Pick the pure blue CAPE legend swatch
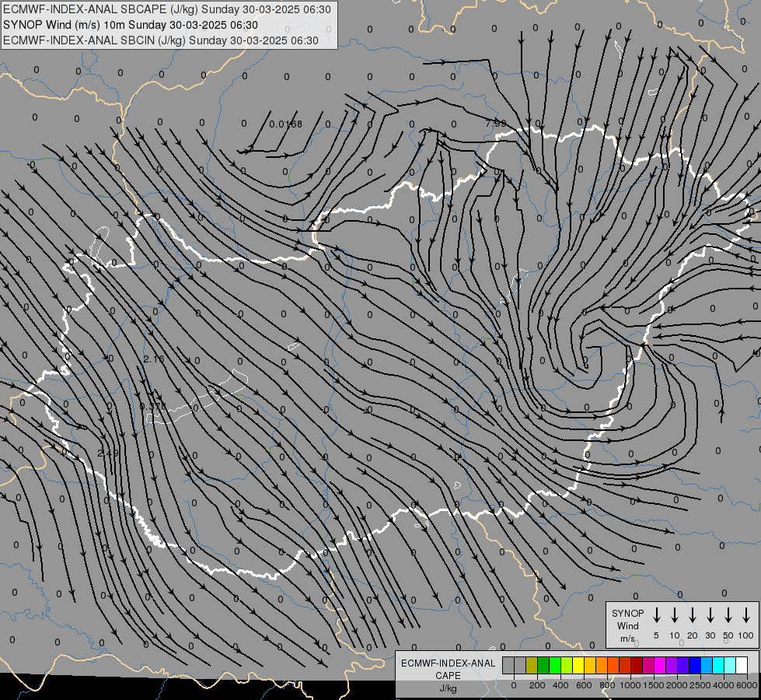The image size is (761, 700). tap(696, 665)
